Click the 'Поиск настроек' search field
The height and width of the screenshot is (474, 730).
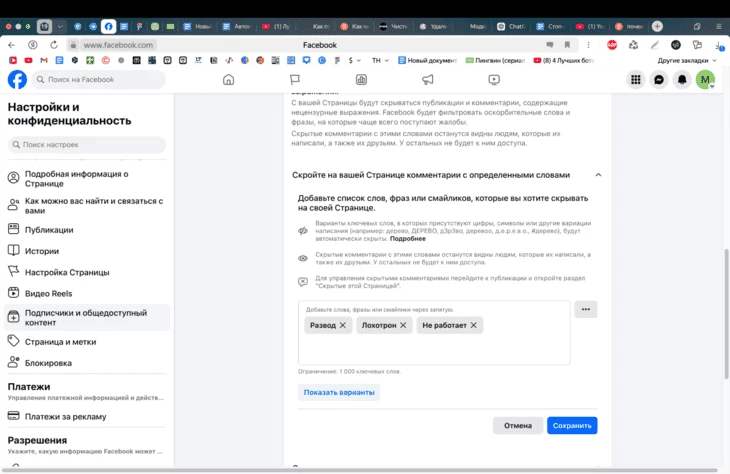click(87, 145)
